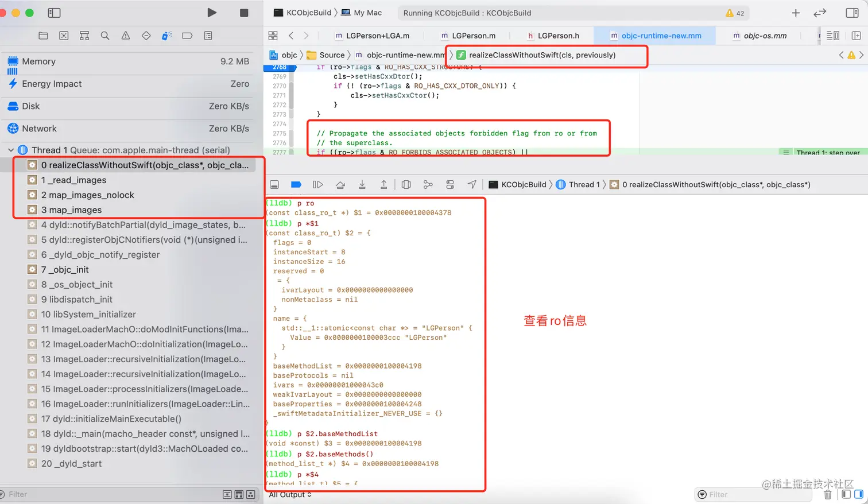Switch to the LGPerson.m tab
The width and height of the screenshot is (868, 504).
(468, 36)
